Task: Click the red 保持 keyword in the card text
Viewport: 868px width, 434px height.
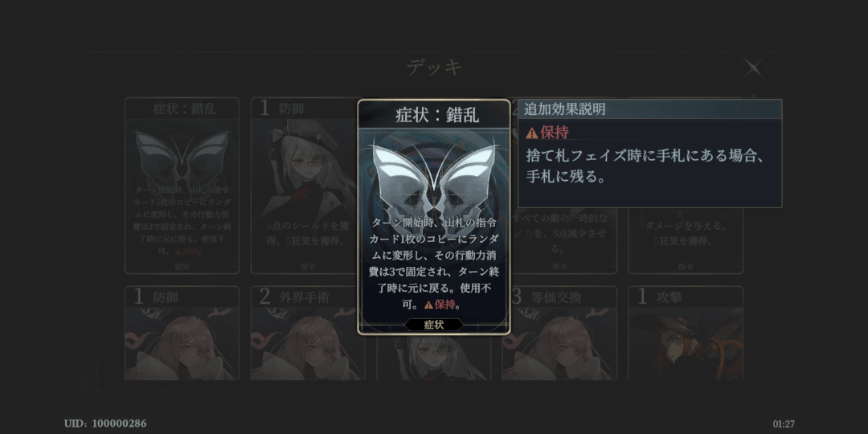Action: coord(445,305)
